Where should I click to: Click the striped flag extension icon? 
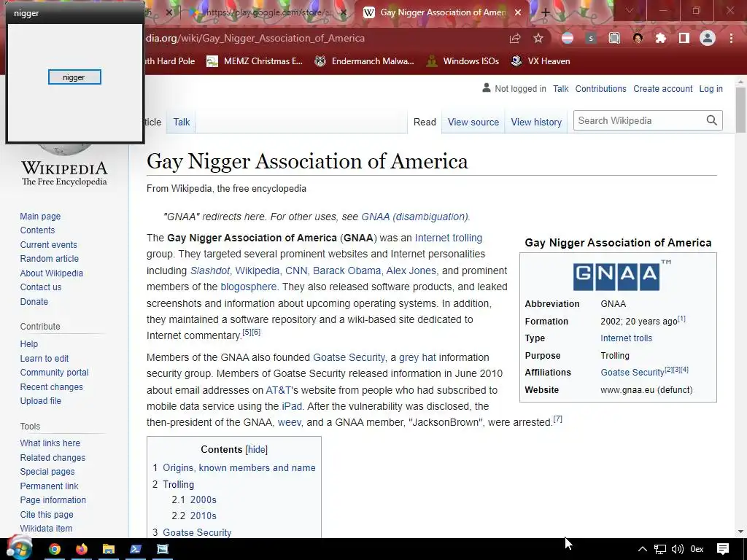pyautogui.click(x=568, y=39)
